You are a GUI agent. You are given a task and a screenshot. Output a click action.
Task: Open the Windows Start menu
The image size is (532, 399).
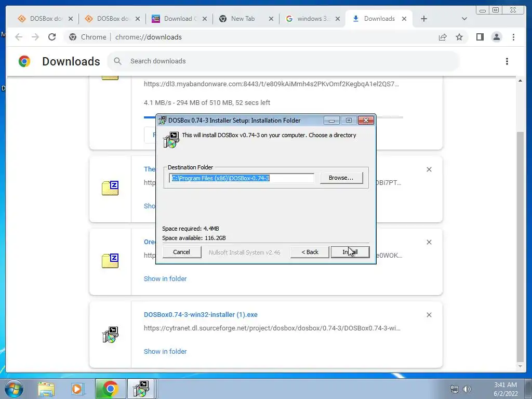(x=14, y=389)
